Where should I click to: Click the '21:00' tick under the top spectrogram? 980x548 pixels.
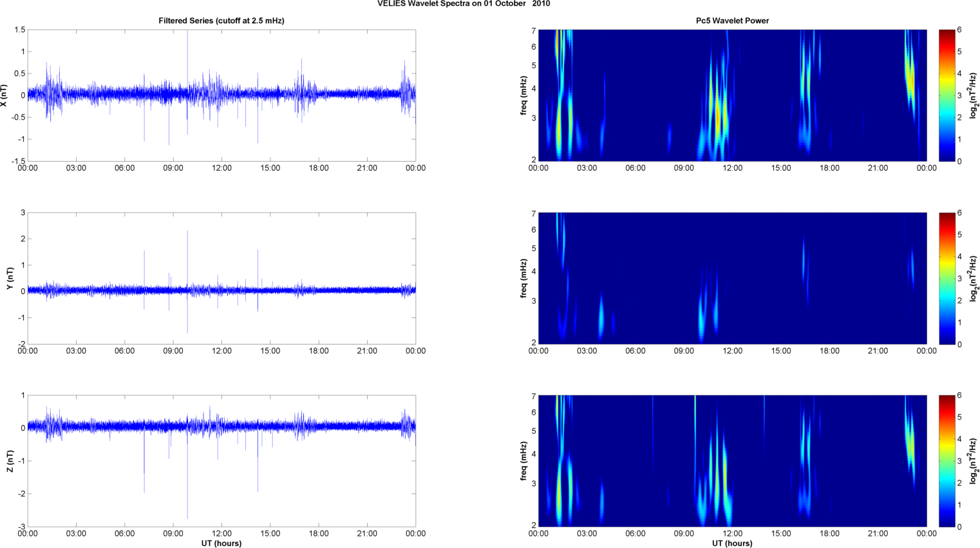tap(878, 168)
